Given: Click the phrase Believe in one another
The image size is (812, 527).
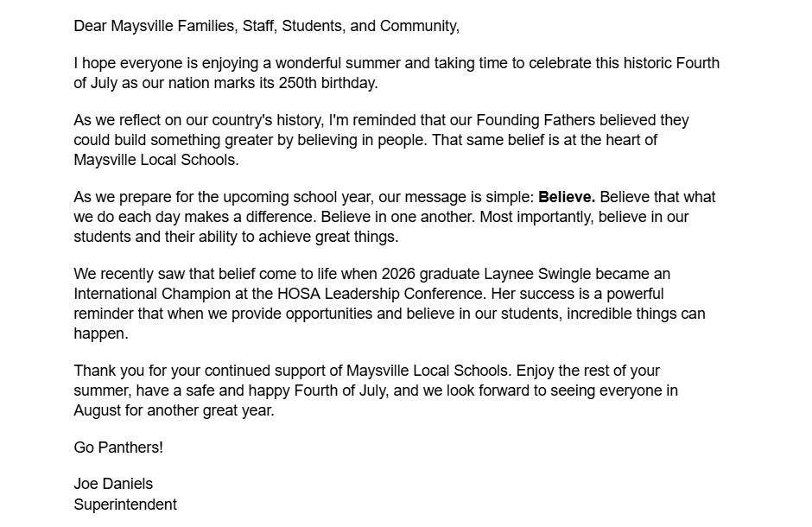Looking at the screenshot, I should (397, 217).
